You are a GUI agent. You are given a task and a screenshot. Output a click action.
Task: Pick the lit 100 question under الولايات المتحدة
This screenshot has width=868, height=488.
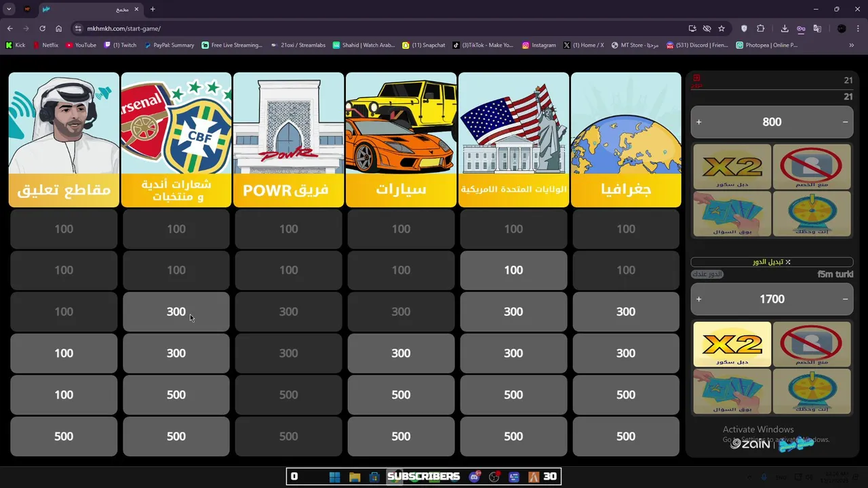[513, 270]
